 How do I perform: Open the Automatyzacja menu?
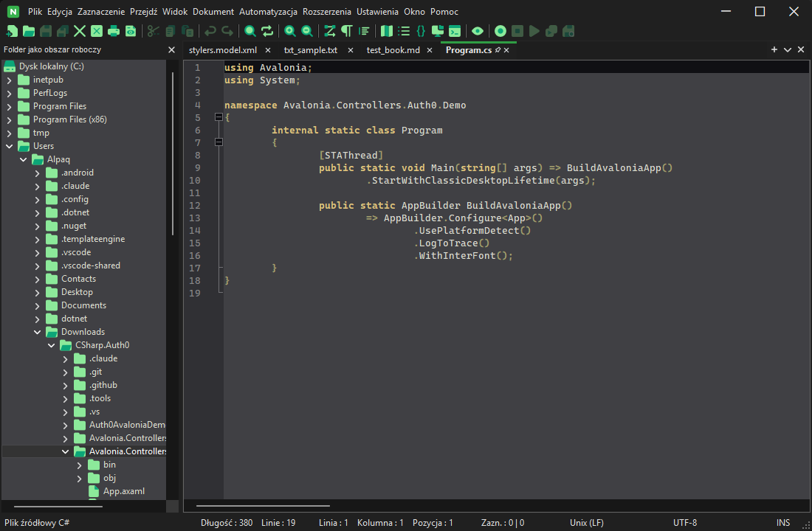pos(268,11)
